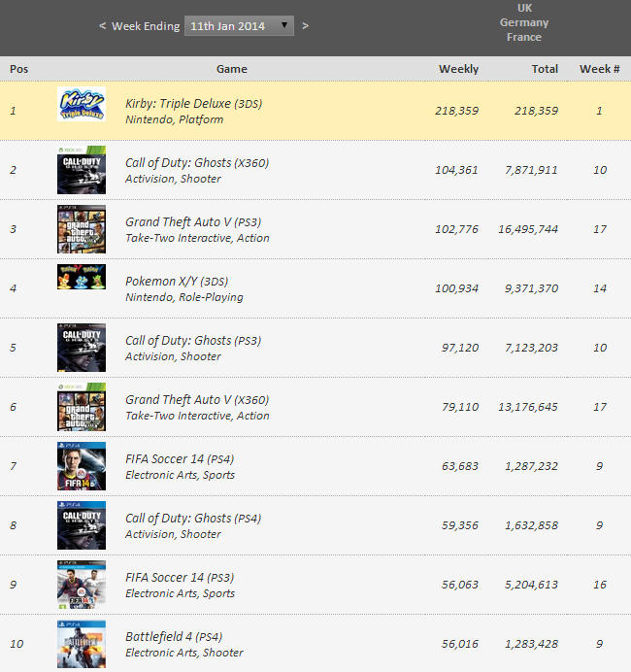
Task: Select weekly sales value 102,776
Action: [x=456, y=229]
